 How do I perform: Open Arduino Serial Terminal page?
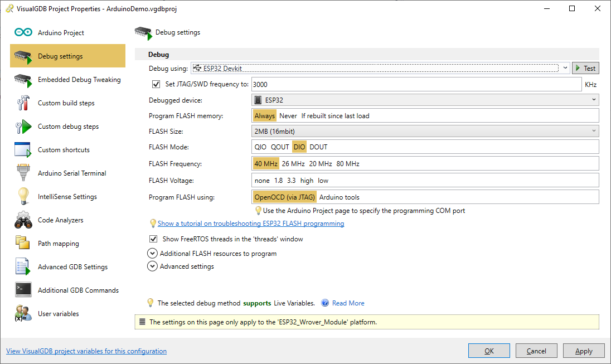tap(68, 173)
